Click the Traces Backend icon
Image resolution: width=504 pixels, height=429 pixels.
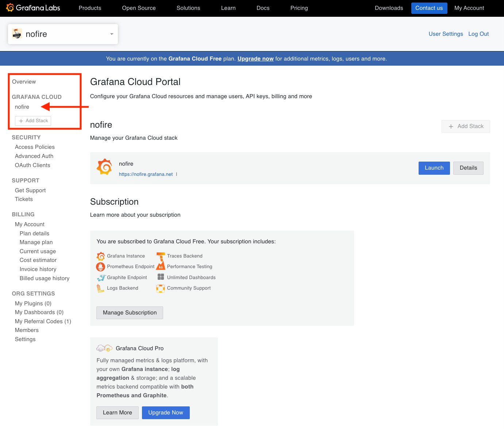tap(161, 256)
